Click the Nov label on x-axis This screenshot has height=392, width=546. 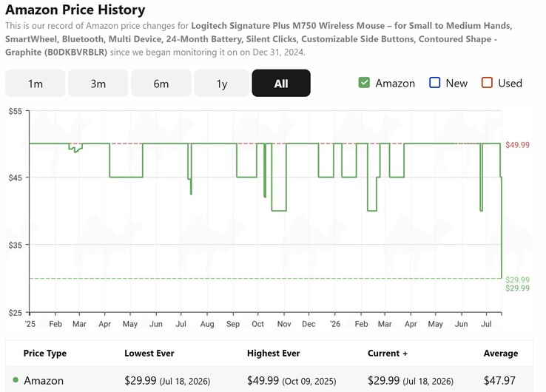click(x=284, y=324)
